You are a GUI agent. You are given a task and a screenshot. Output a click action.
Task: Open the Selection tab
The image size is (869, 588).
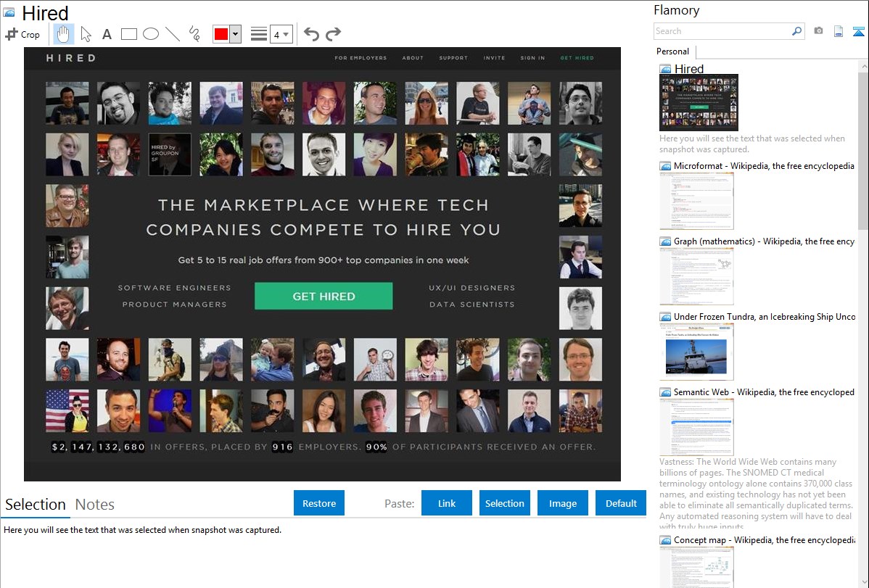coord(36,505)
